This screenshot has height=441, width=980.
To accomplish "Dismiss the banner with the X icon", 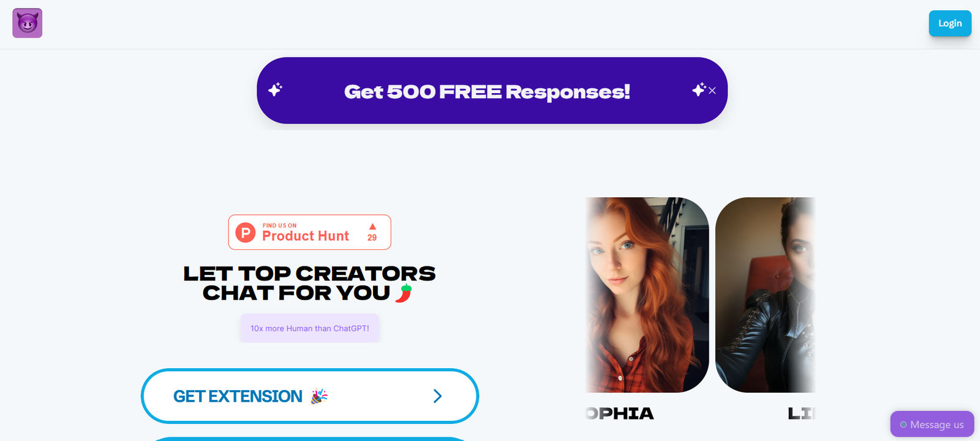I will pyautogui.click(x=712, y=91).
